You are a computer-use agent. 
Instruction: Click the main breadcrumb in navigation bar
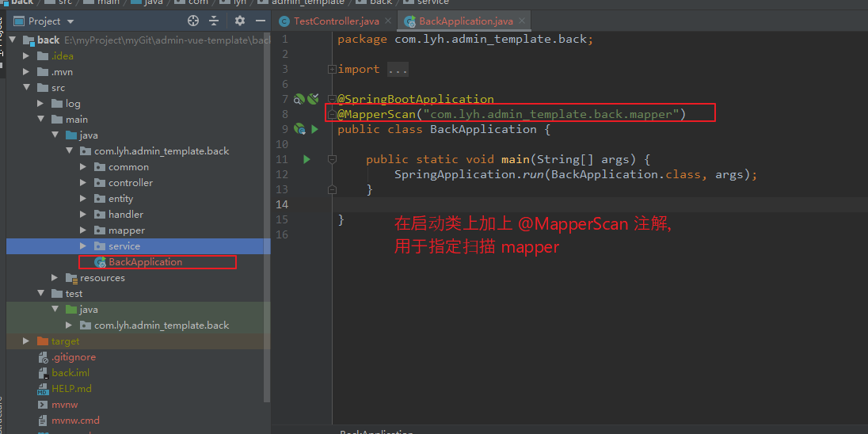tap(107, 2)
